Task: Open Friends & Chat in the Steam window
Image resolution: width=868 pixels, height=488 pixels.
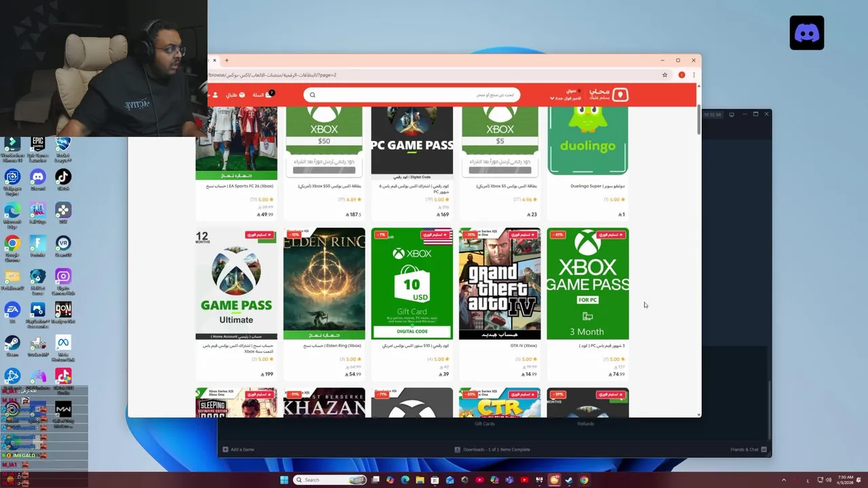Action: [749, 449]
